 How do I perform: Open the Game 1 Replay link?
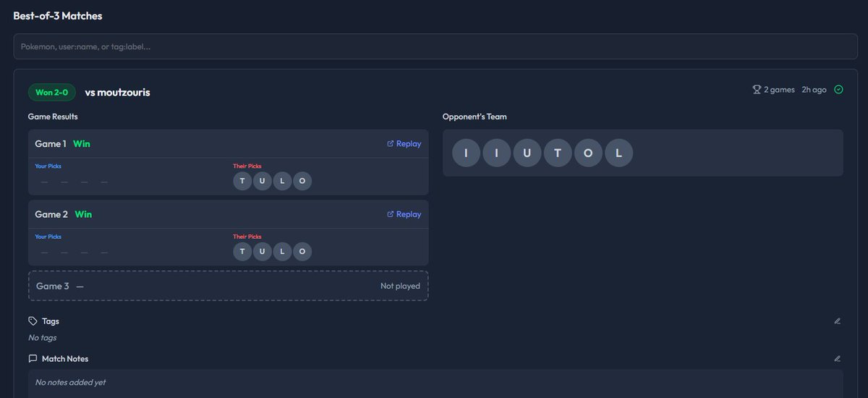404,144
